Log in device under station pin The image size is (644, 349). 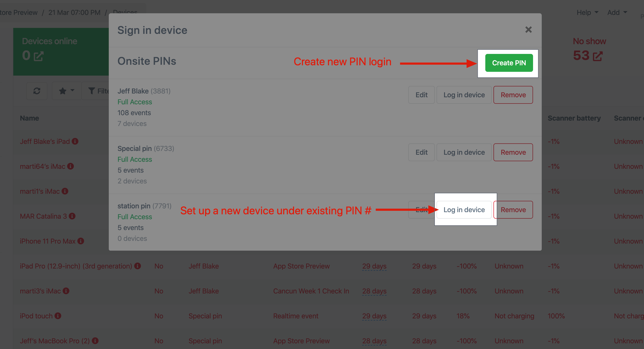[464, 210]
